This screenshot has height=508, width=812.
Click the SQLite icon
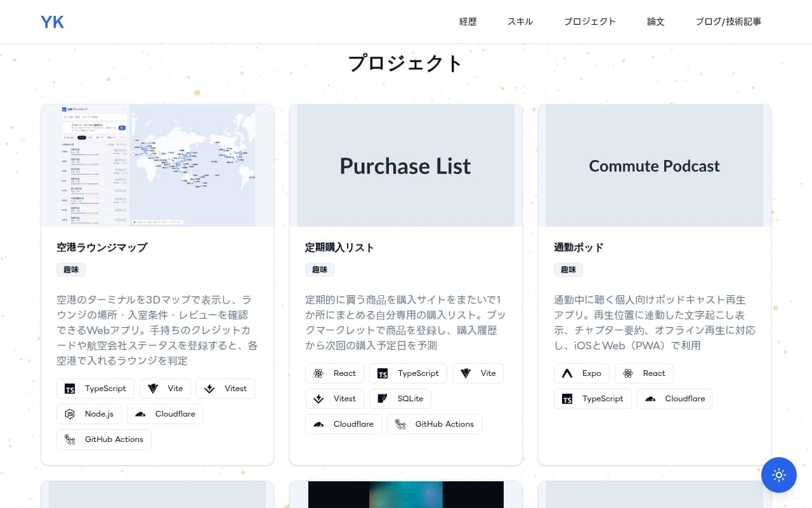(383, 399)
